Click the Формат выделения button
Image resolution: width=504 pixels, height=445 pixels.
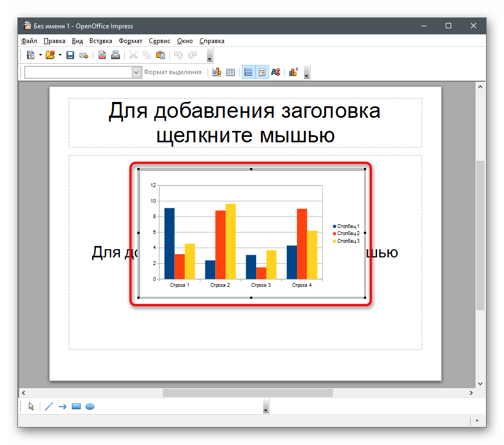tap(173, 72)
